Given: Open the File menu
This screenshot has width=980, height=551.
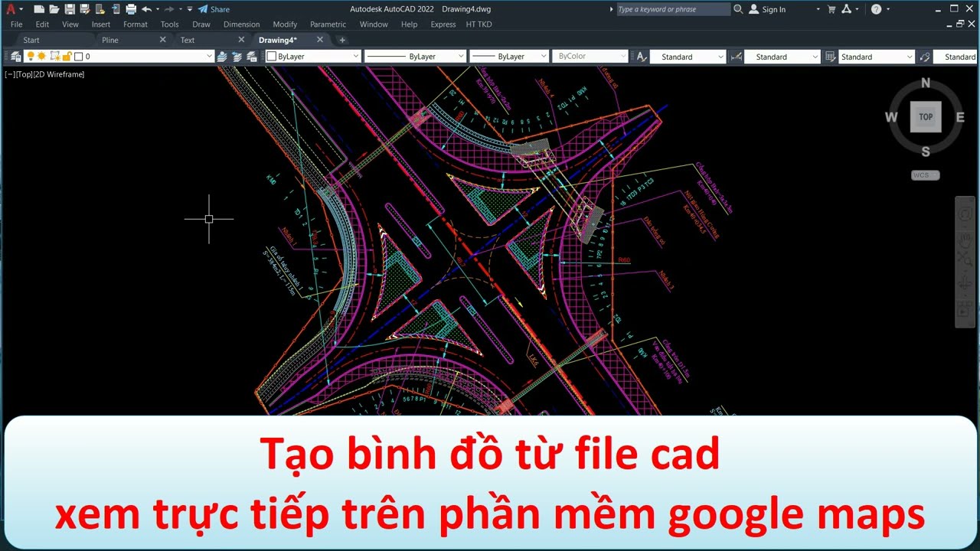Looking at the screenshot, I should point(16,24).
